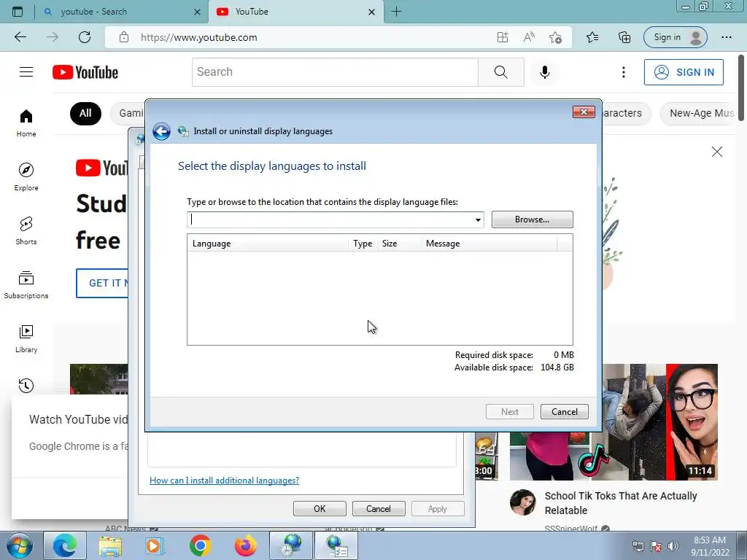Launch Firefox from the taskbar
This screenshot has height=560, width=747.
point(245,545)
